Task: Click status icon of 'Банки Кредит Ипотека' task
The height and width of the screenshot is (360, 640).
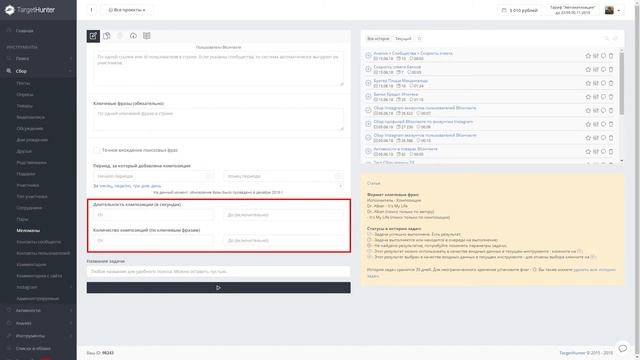Action: [x=368, y=97]
